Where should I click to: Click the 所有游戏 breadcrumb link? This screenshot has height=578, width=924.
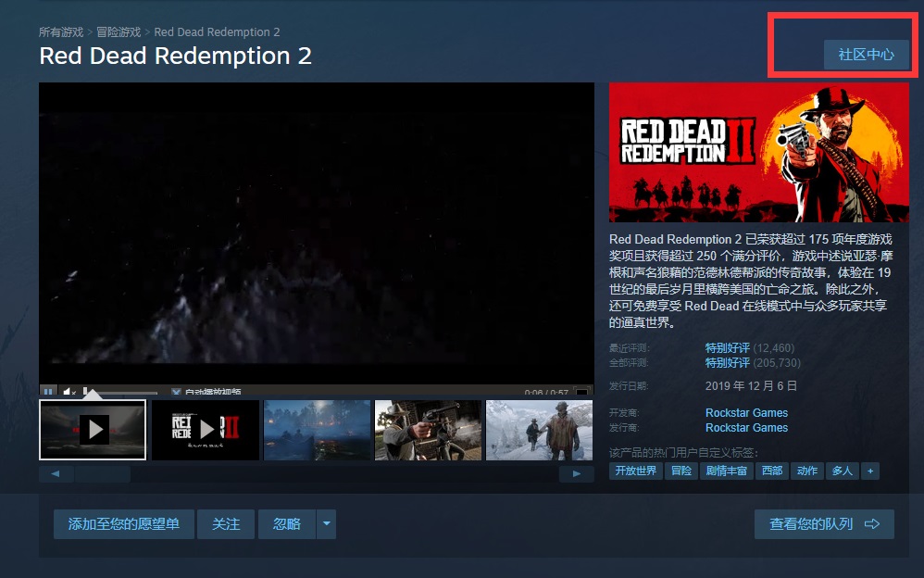click(61, 32)
